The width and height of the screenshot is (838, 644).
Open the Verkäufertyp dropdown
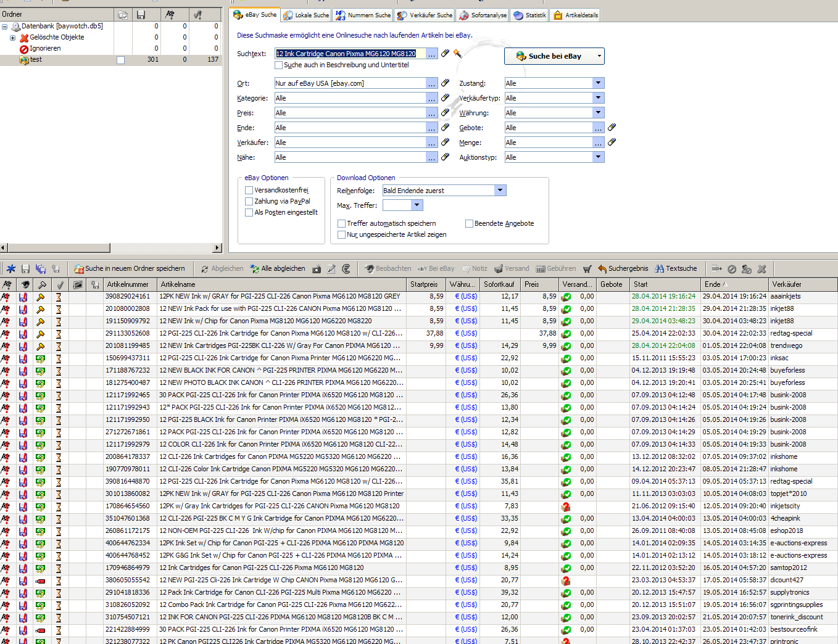pos(598,98)
